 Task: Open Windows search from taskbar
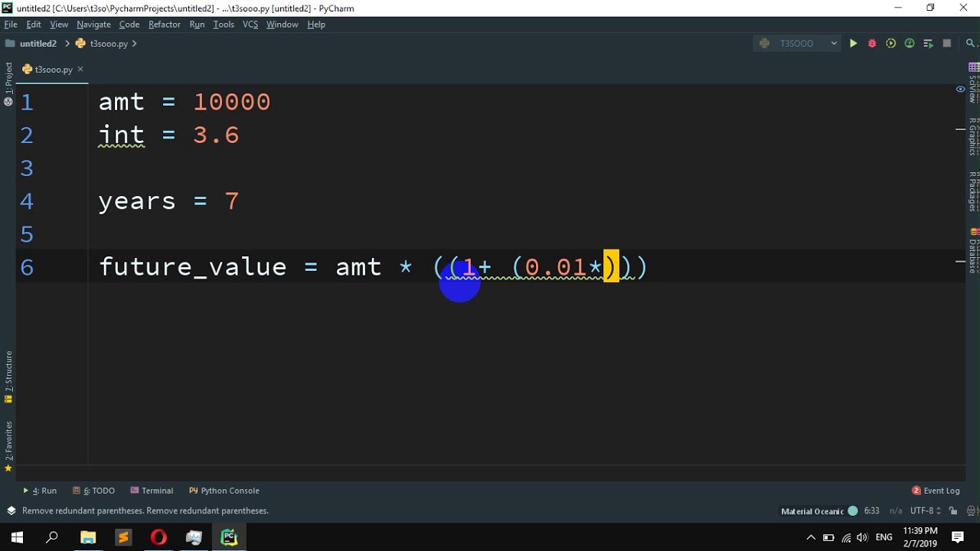coord(52,537)
